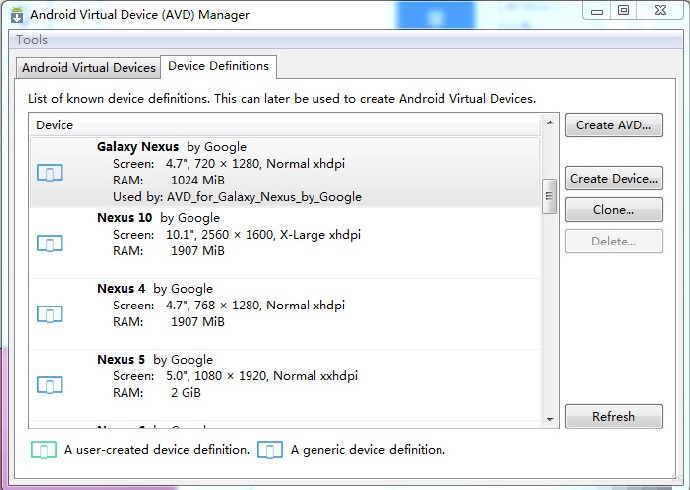Click 'A generic device definition.' label
This screenshot has width=690, height=490.
[x=367, y=450]
